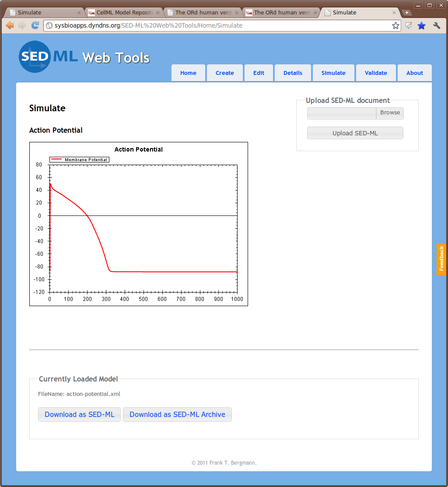
Task: Click the blue star extension icon
Action: click(x=421, y=25)
